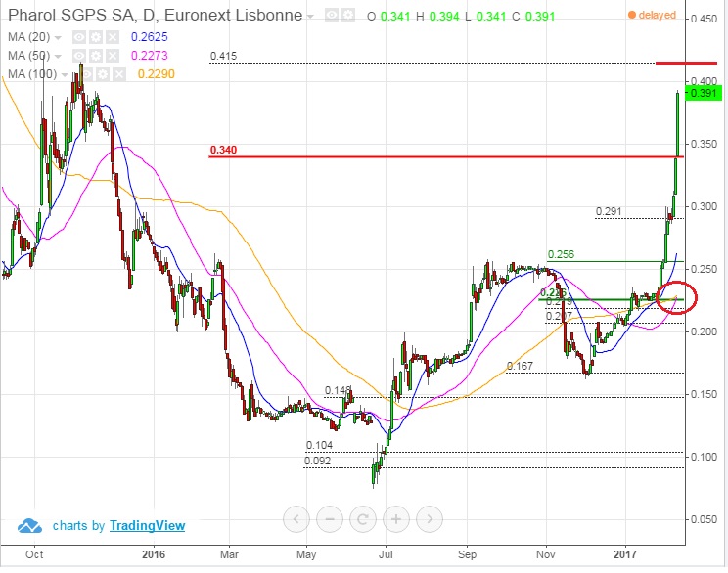Click the MA (20) value 0.2625

[149, 37]
